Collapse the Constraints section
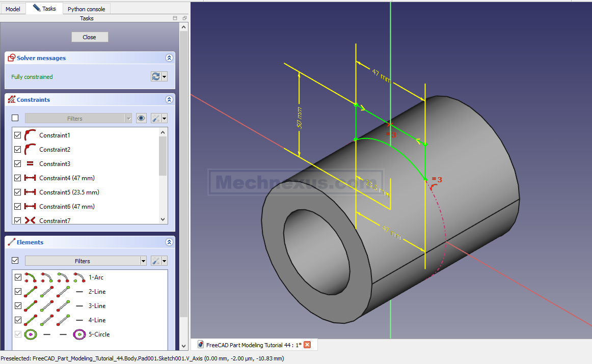The image size is (592, 364). [x=169, y=100]
